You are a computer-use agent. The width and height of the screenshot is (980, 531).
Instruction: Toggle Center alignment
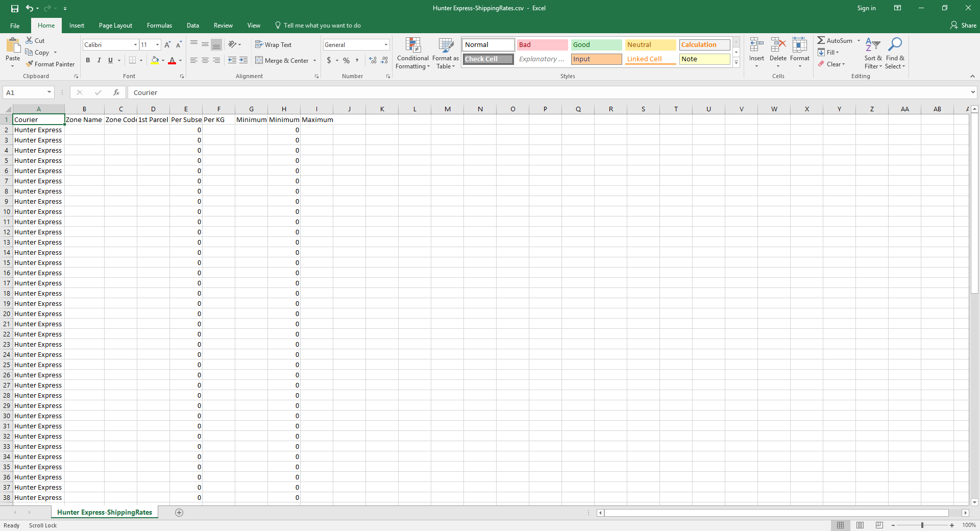tap(205, 60)
